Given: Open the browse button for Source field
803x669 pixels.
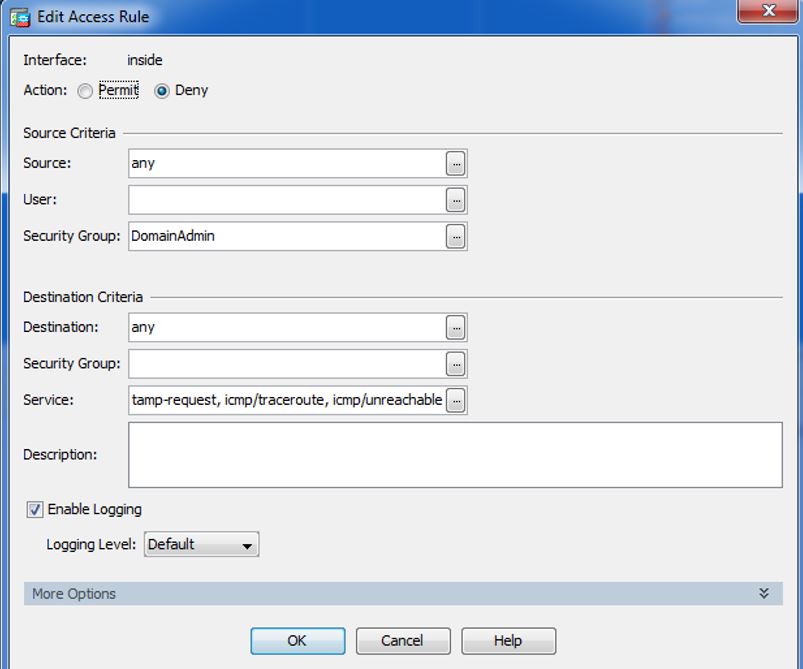Looking at the screenshot, I should click(x=455, y=164).
